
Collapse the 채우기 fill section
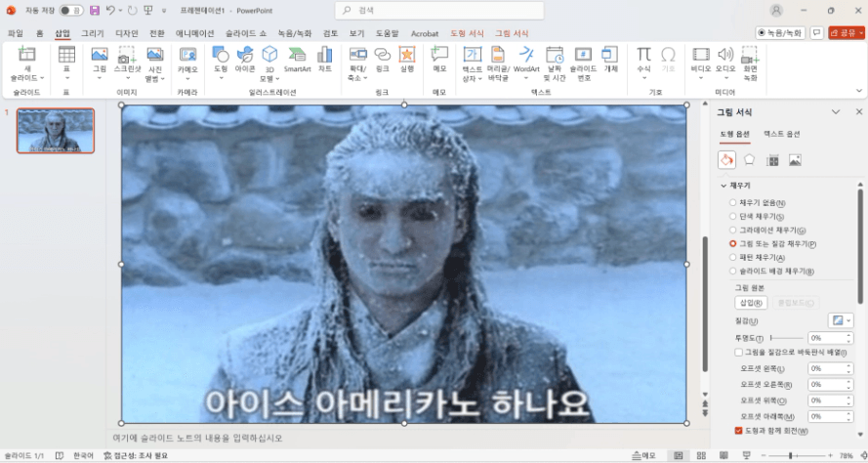[723, 186]
